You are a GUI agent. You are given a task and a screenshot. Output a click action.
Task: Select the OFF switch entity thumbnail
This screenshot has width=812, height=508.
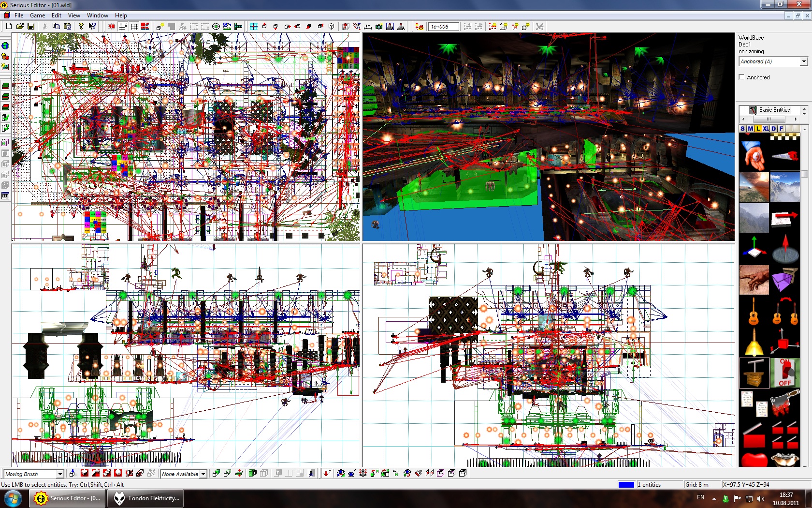click(785, 373)
